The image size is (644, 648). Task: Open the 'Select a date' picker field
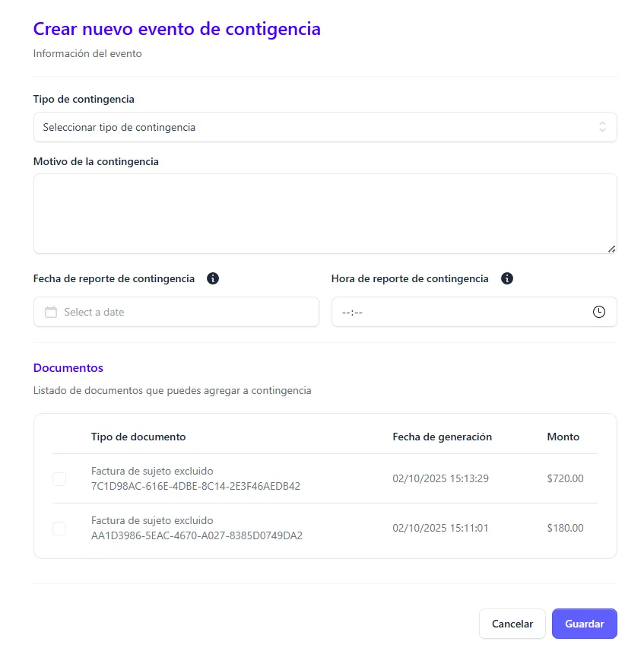(182, 312)
